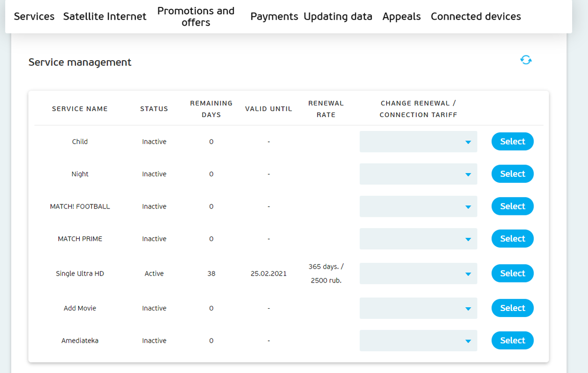Open the Updating data menu item
Image resolution: width=588 pixels, height=373 pixels.
338,16
